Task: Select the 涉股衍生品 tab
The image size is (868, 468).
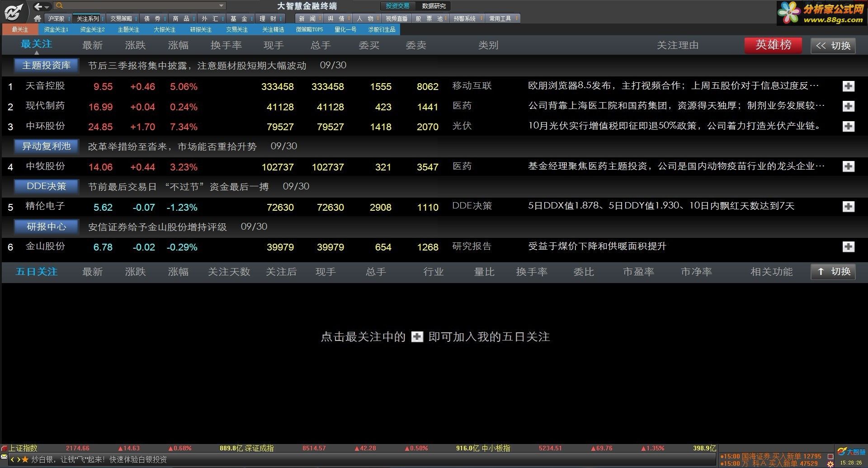Action: (382, 29)
